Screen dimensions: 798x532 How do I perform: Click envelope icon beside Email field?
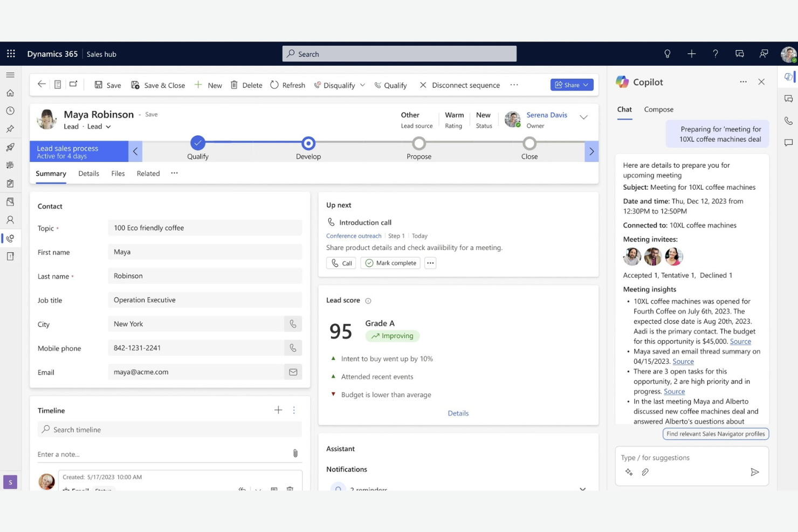tap(293, 372)
